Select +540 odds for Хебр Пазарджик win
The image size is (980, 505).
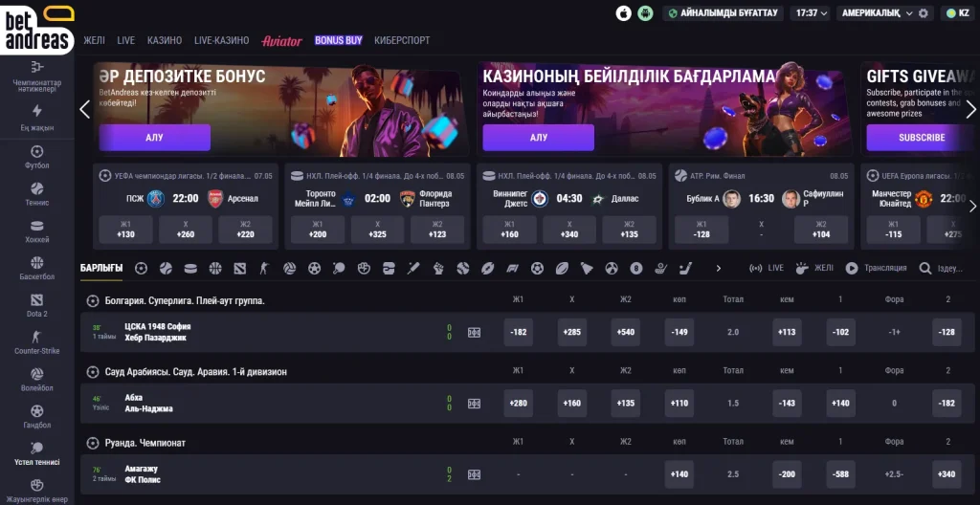[x=626, y=333]
